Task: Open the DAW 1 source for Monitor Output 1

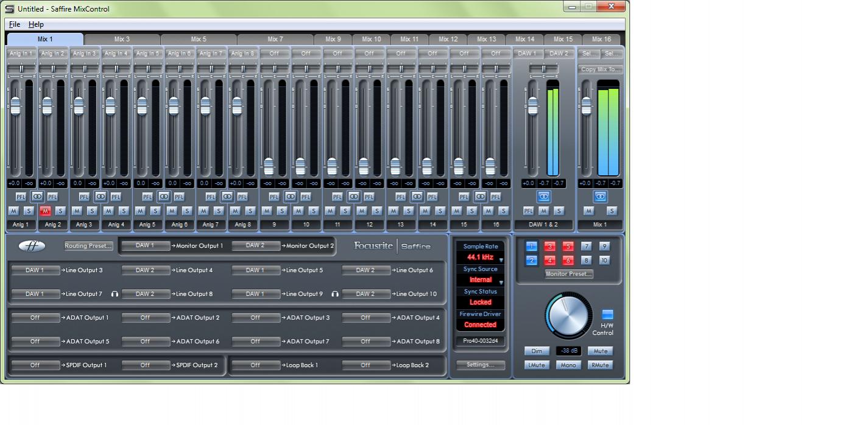Action: (145, 246)
